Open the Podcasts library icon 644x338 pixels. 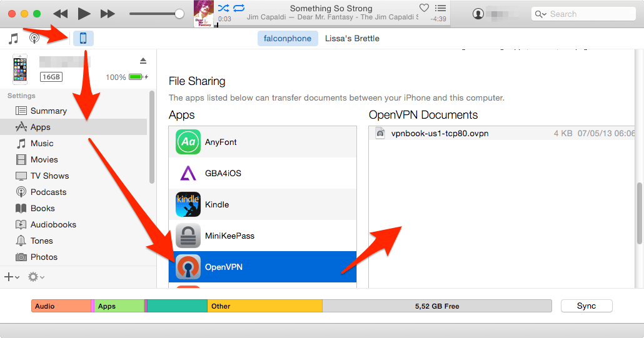click(x=34, y=39)
